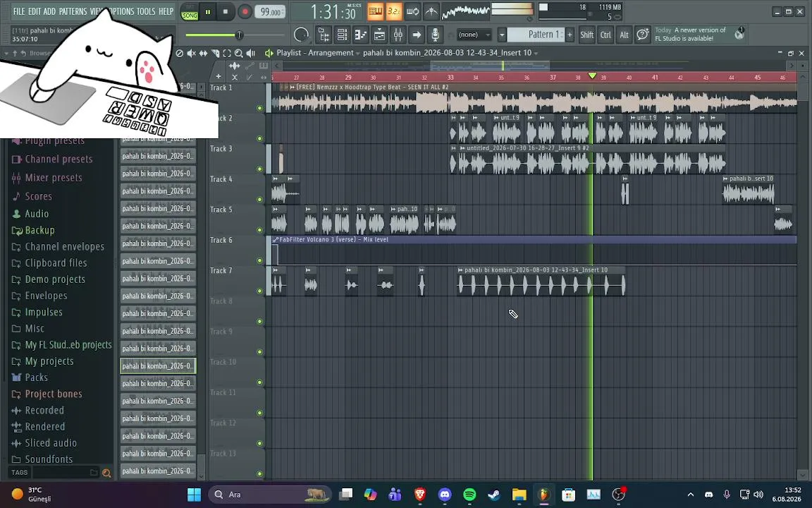Open Spotify from the taskbar

pyautogui.click(x=469, y=495)
